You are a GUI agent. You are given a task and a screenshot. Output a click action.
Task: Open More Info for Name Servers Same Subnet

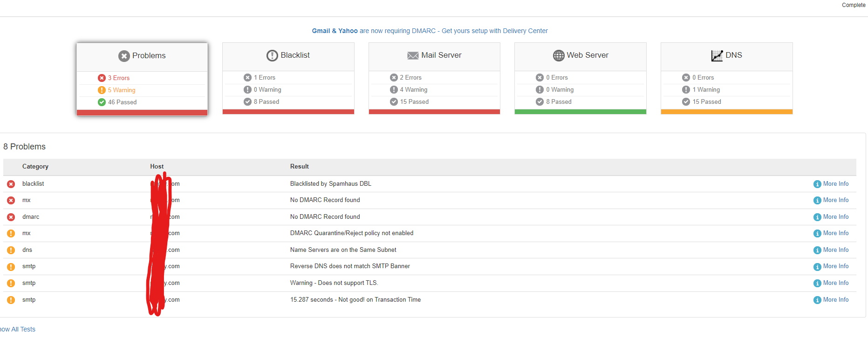tap(831, 250)
